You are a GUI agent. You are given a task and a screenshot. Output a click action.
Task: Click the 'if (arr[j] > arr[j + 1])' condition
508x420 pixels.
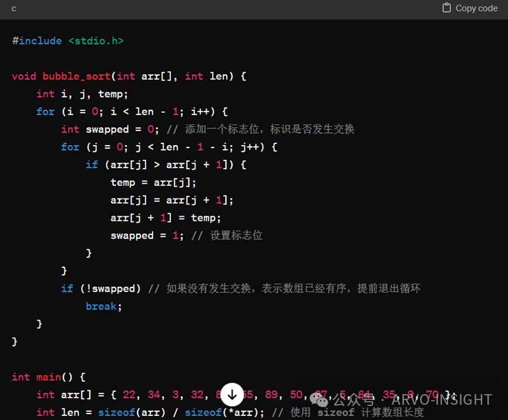pos(166,164)
